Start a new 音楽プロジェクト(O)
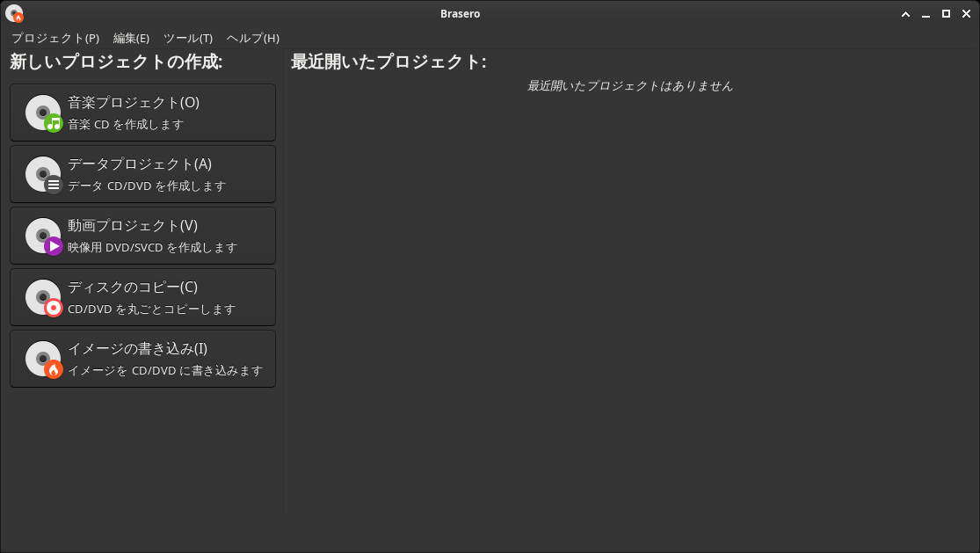The width and height of the screenshot is (980, 553). (142, 113)
